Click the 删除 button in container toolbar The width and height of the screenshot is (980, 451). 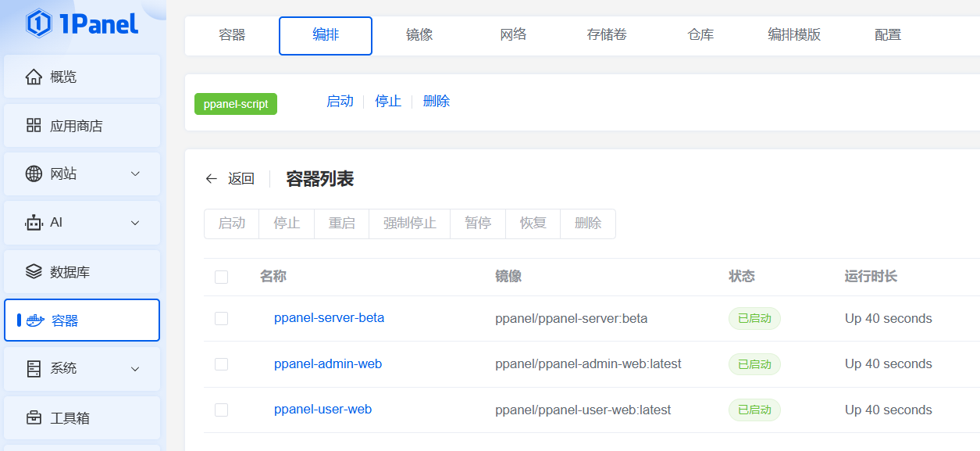click(x=588, y=224)
